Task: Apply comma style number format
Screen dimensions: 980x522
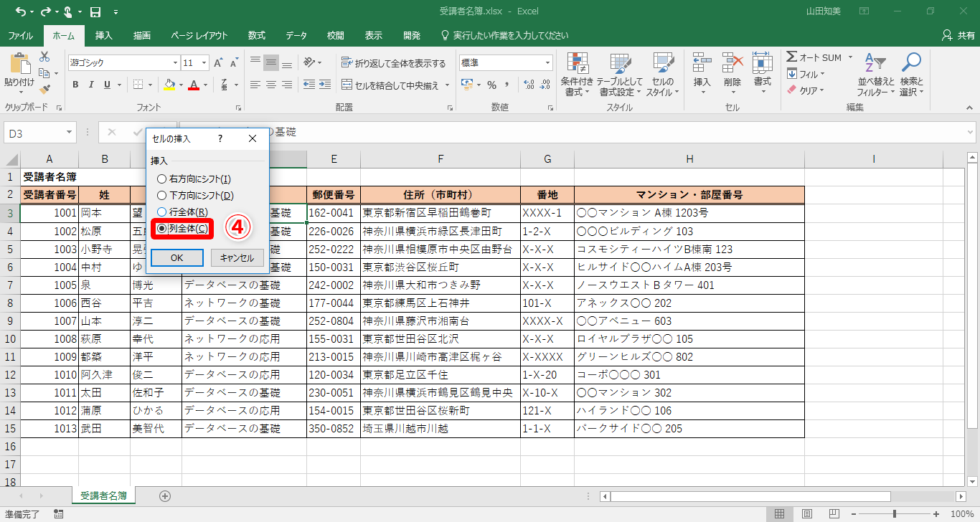Action: (x=508, y=85)
